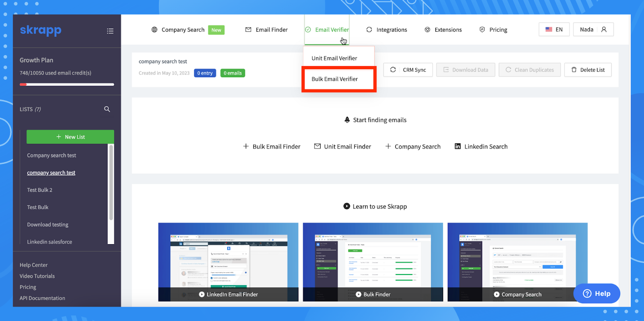The width and height of the screenshot is (644, 321).
Task: Click the email credits usage progress bar
Action: point(67,85)
